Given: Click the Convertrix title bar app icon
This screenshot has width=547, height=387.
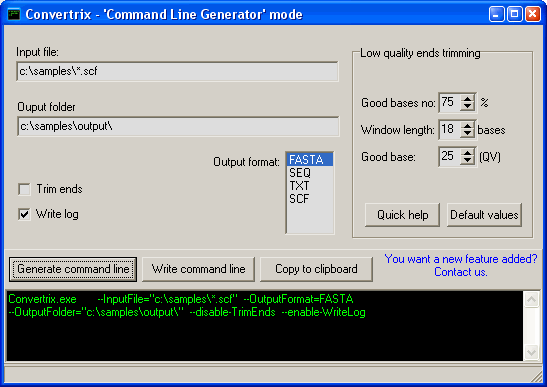Looking at the screenshot, I should [x=14, y=15].
